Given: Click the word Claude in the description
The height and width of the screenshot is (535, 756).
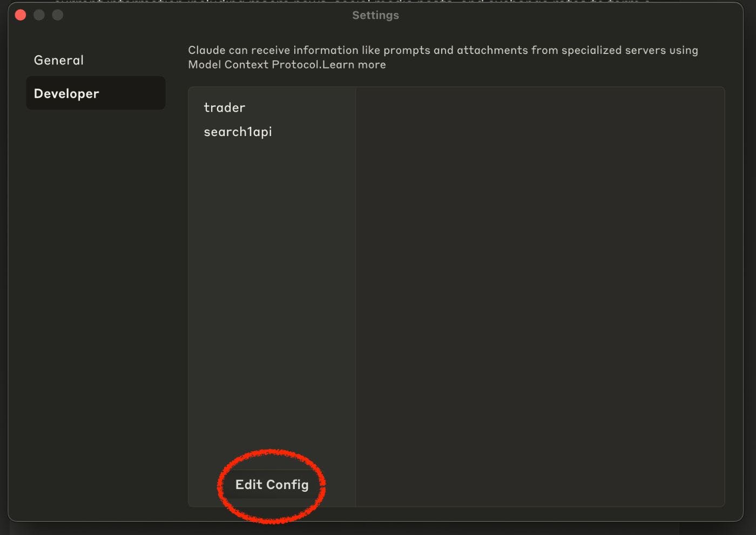Looking at the screenshot, I should click(206, 50).
